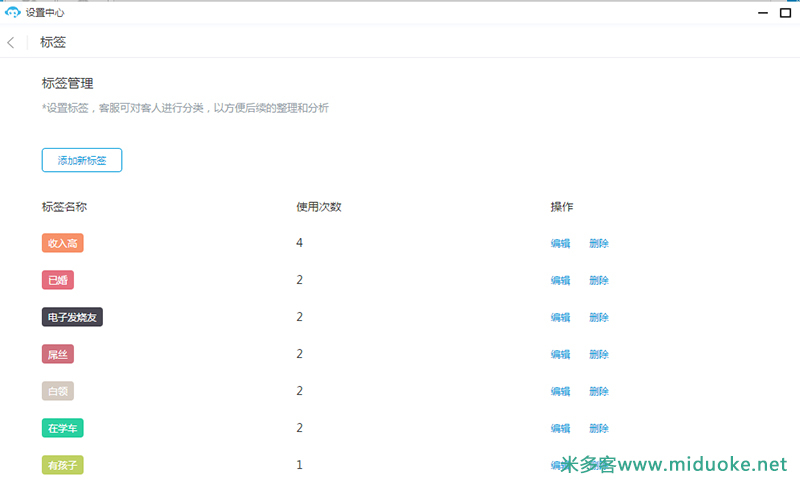Edit the 在学车 tag
The height and width of the screenshot is (481, 800).
coord(560,428)
